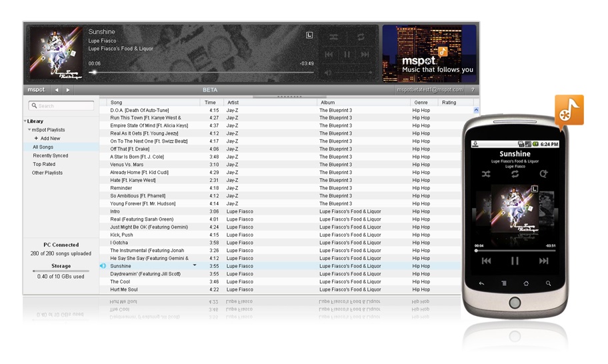Collapse the mSpot Playlists node
This screenshot has height=364, width=608.
[29, 130]
